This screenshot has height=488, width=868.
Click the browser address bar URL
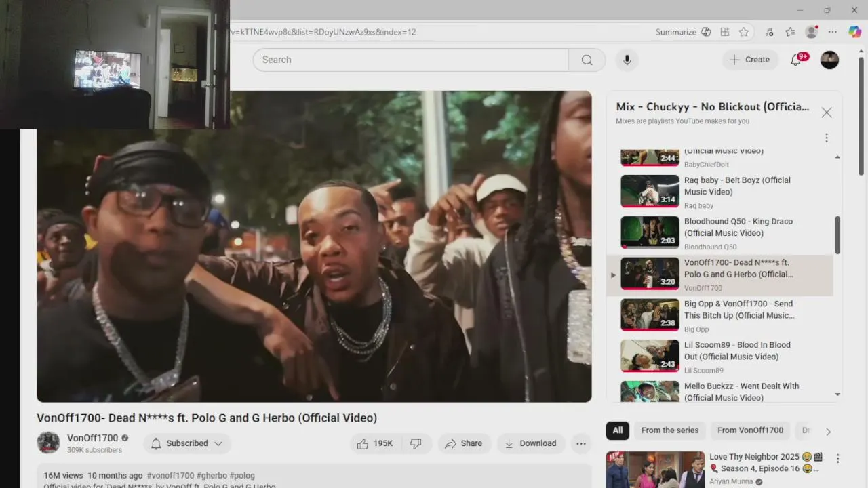pos(323,32)
